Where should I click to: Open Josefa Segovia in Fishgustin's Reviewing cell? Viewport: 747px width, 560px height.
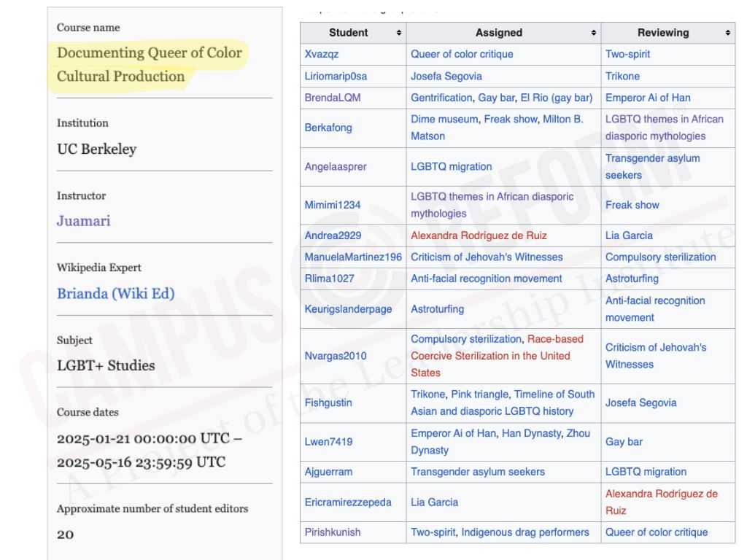[x=640, y=402]
